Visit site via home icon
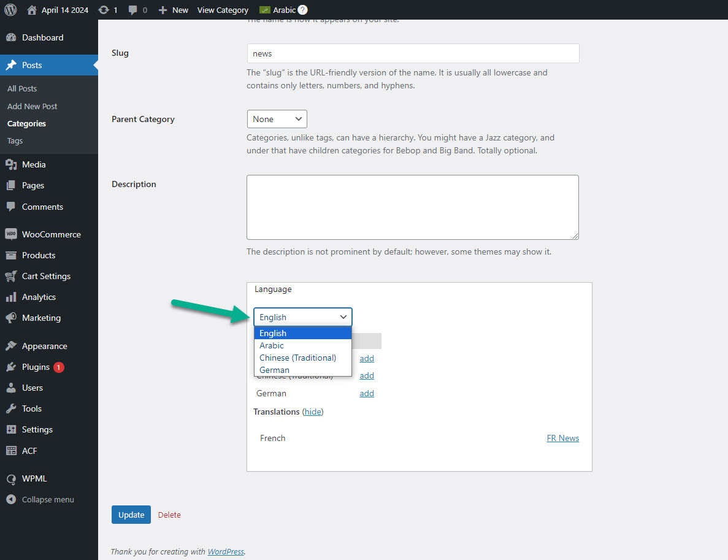The height and width of the screenshot is (560, 728). point(31,10)
